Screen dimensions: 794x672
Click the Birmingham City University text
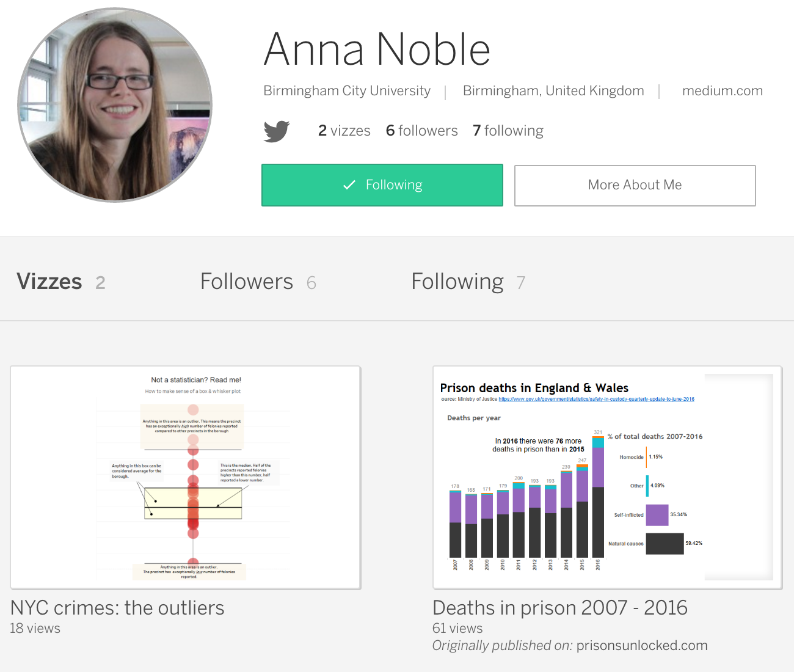pyautogui.click(x=347, y=91)
